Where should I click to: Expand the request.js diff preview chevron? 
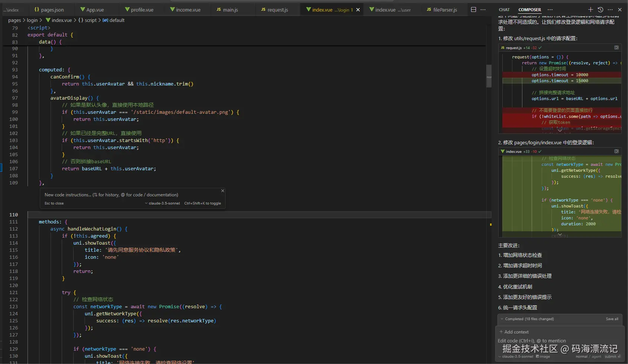pyautogui.click(x=560, y=130)
